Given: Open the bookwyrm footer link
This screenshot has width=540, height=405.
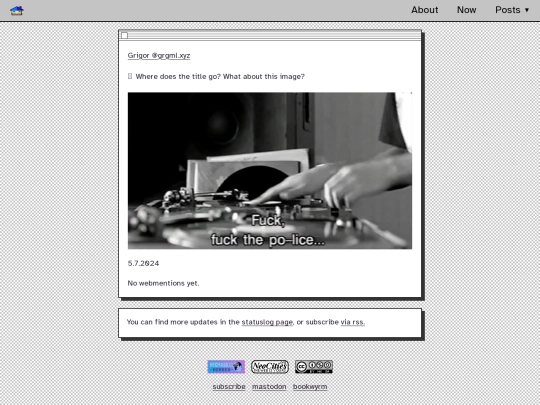Looking at the screenshot, I should pyautogui.click(x=310, y=387).
